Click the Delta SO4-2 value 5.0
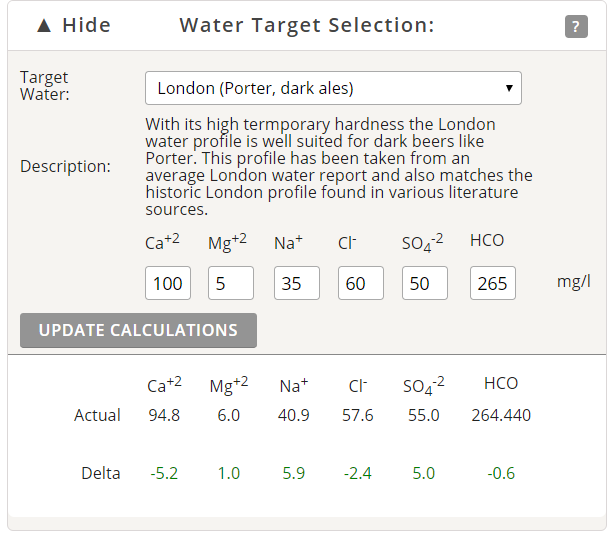The image size is (613, 535). click(x=423, y=473)
